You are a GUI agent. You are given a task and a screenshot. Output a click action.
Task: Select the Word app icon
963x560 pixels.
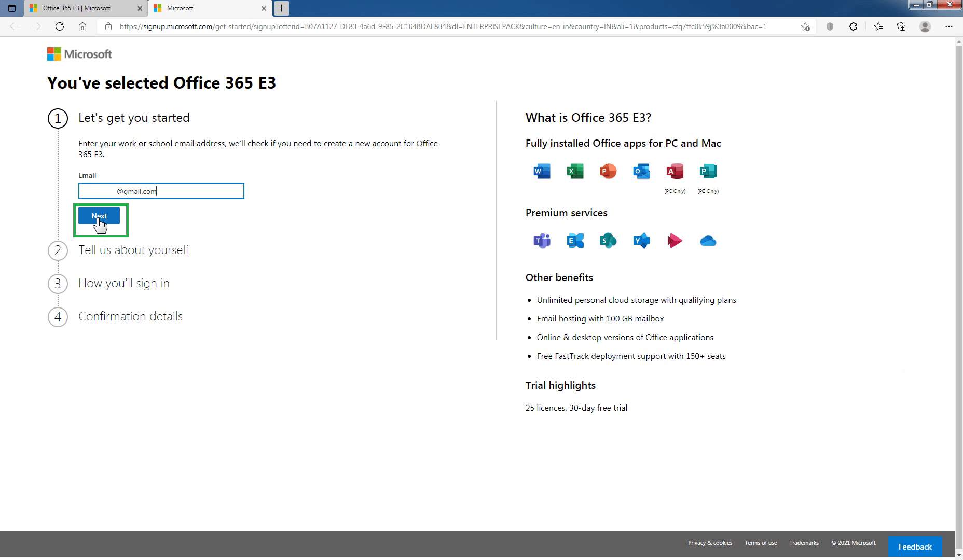point(541,171)
